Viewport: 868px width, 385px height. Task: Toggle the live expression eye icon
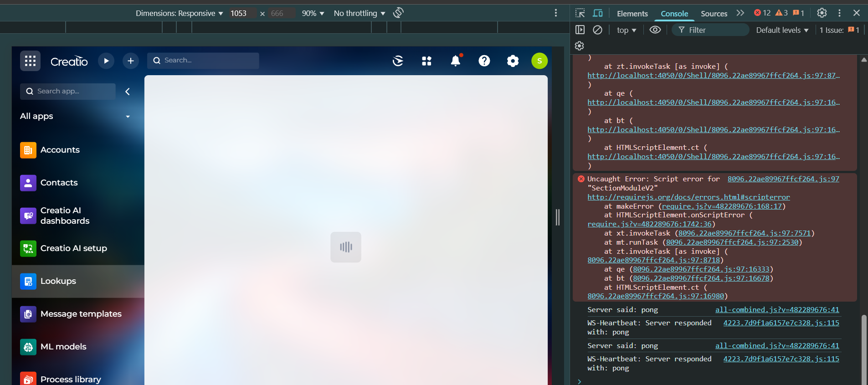pyautogui.click(x=655, y=30)
